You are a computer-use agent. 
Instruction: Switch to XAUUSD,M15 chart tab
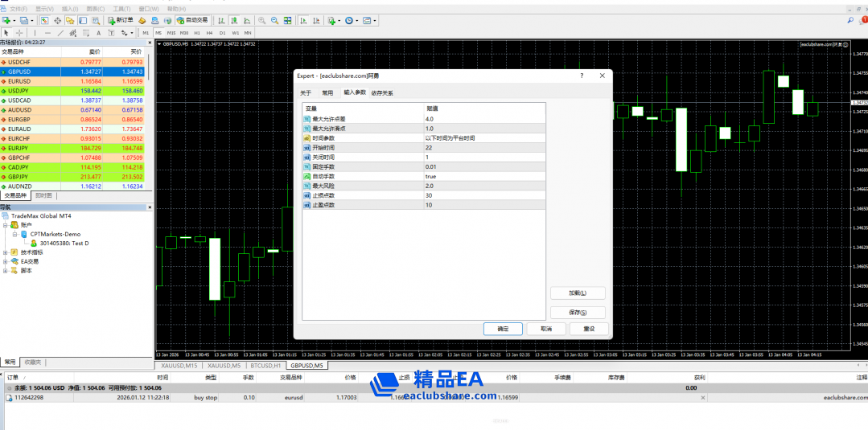(179, 366)
